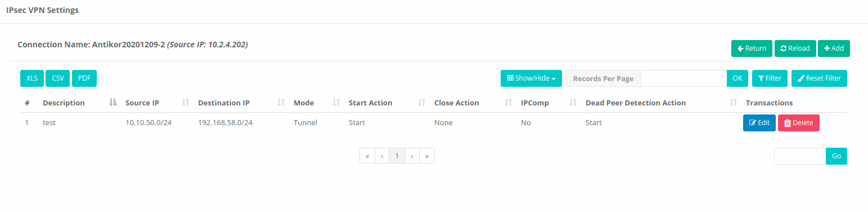Open the Show/Hide columns dropdown
The image size is (868, 212).
pyautogui.click(x=531, y=78)
